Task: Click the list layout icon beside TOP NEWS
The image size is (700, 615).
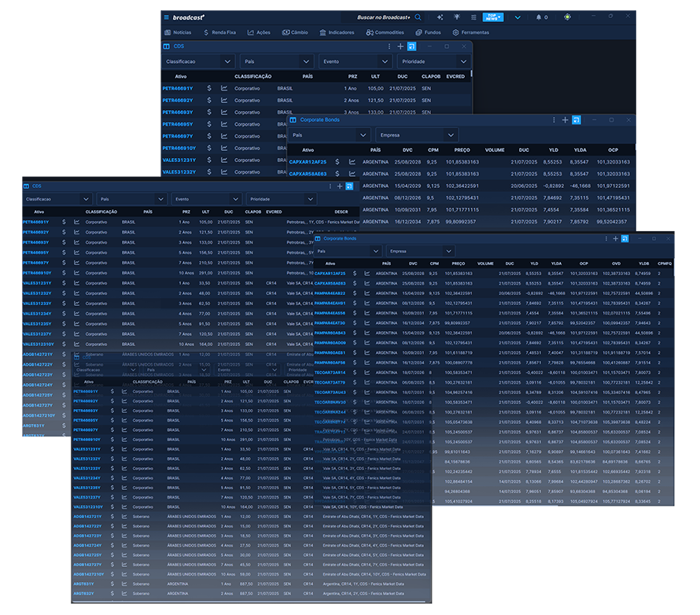Action: coord(473,17)
